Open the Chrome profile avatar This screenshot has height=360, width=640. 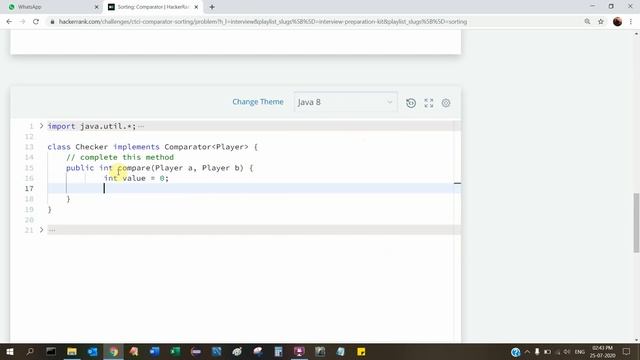[617, 22]
